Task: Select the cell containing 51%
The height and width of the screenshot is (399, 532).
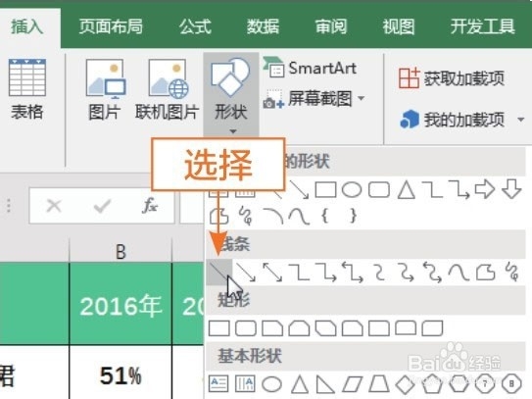Action: [x=121, y=373]
